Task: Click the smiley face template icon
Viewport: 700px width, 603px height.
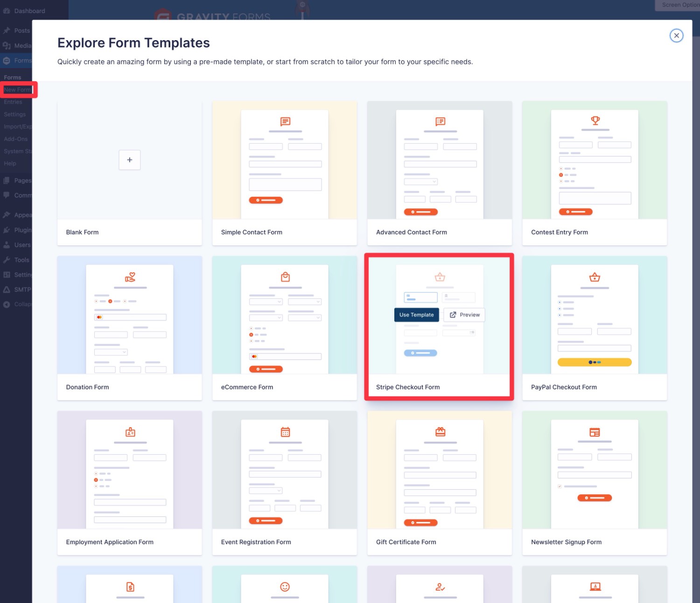Action: click(x=285, y=587)
